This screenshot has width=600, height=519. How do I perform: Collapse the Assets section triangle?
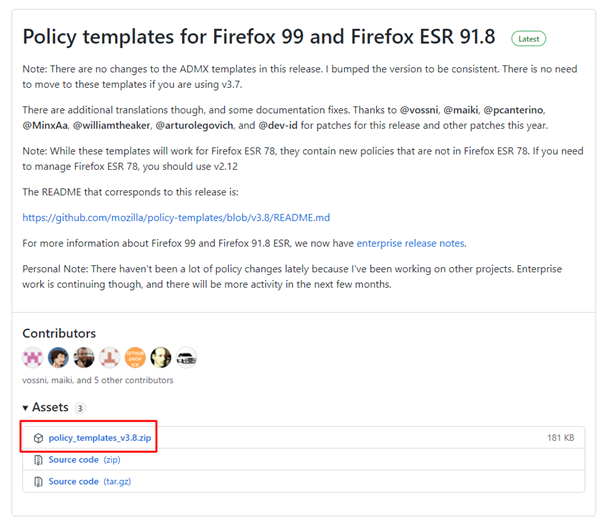(25, 408)
